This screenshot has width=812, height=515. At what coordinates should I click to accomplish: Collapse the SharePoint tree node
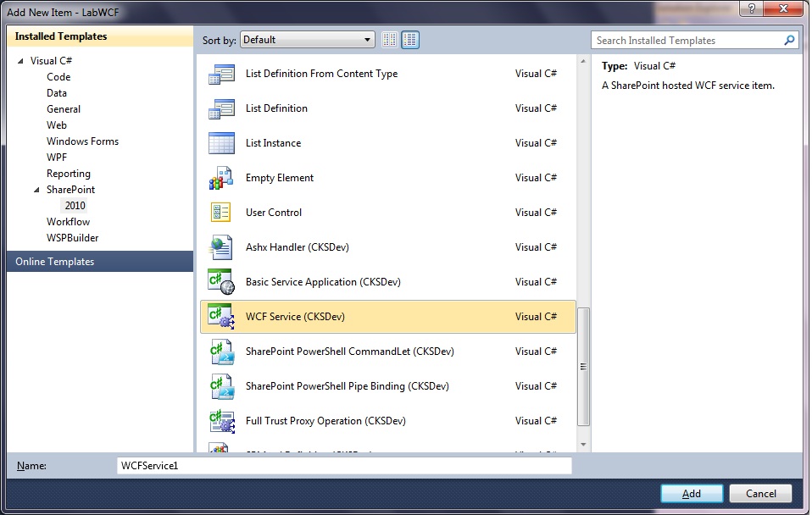36,190
